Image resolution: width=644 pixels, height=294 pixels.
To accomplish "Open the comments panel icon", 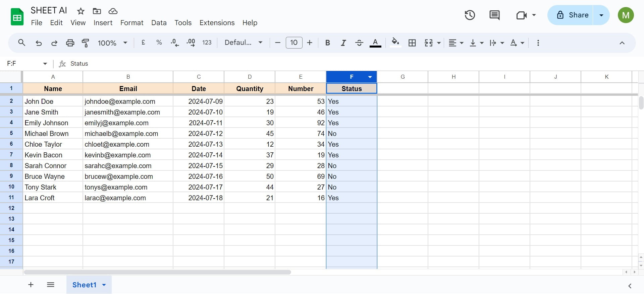I will (x=494, y=15).
